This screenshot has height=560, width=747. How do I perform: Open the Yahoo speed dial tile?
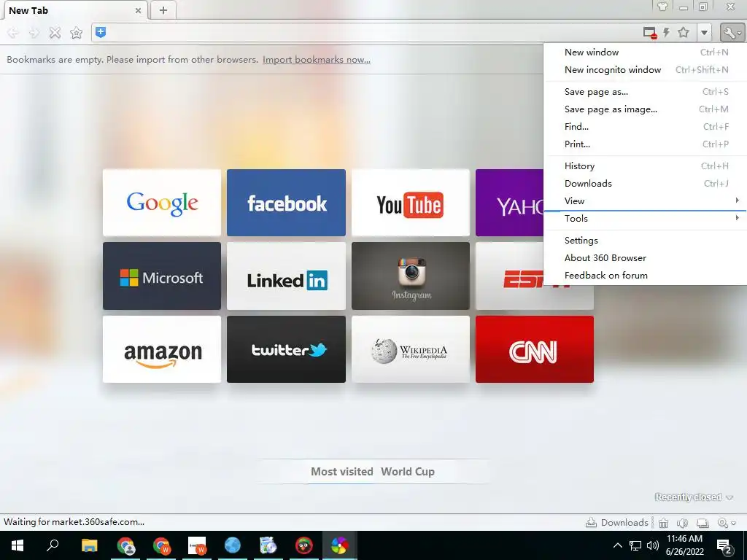tap(509, 203)
